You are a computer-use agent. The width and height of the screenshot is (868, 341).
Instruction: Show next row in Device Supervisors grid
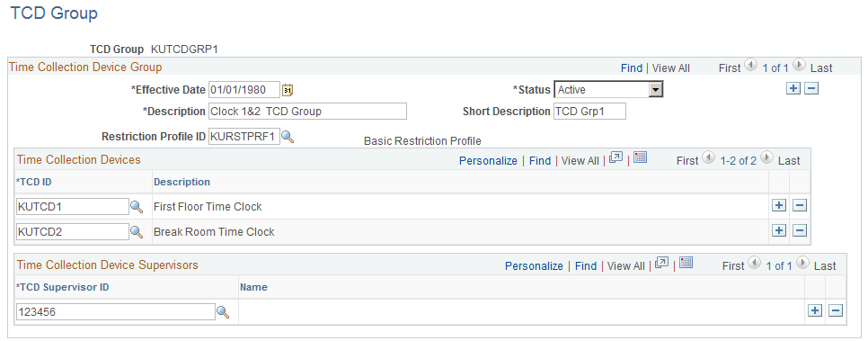pos(802,264)
